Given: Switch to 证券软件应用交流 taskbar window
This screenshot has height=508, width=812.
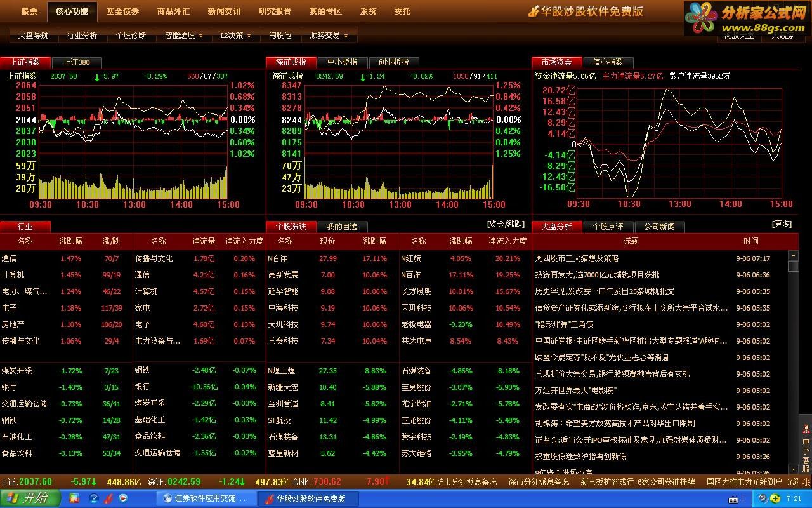Looking at the screenshot, I should pyautogui.click(x=206, y=499).
